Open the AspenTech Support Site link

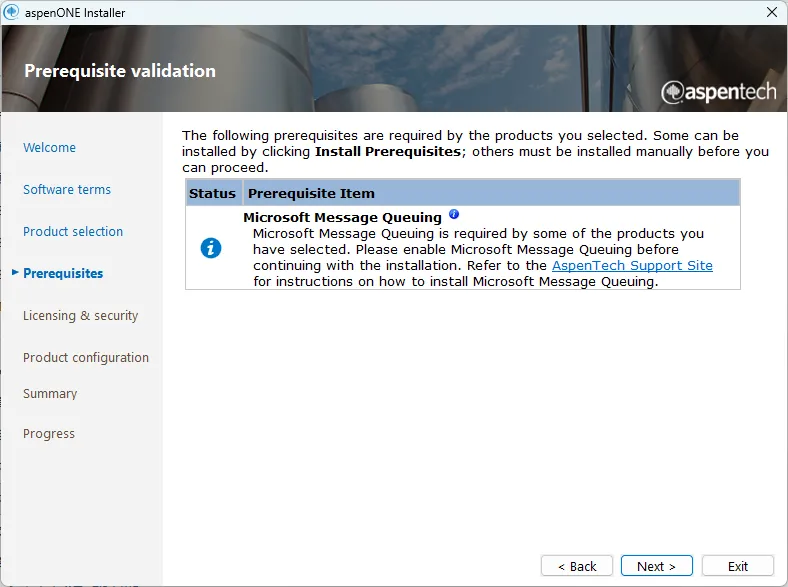point(632,265)
